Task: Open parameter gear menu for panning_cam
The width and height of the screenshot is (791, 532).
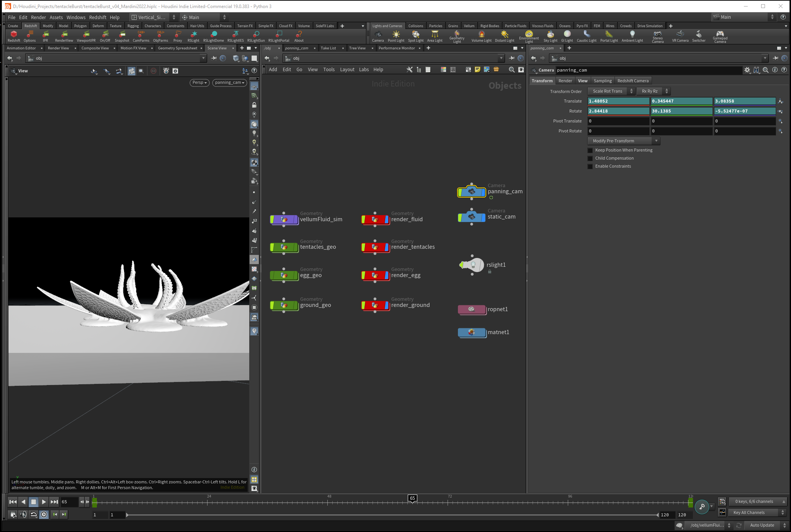Action: click(x=747, y=70)
